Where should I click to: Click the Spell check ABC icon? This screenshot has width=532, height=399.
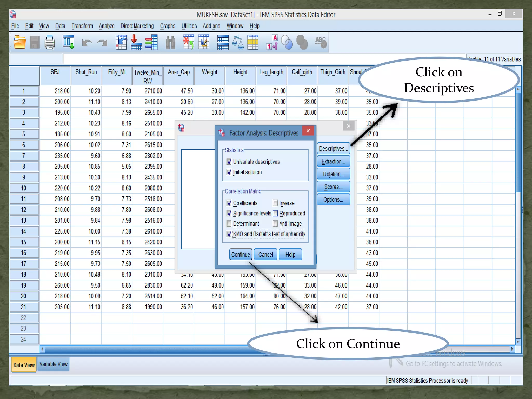(321, 42)
